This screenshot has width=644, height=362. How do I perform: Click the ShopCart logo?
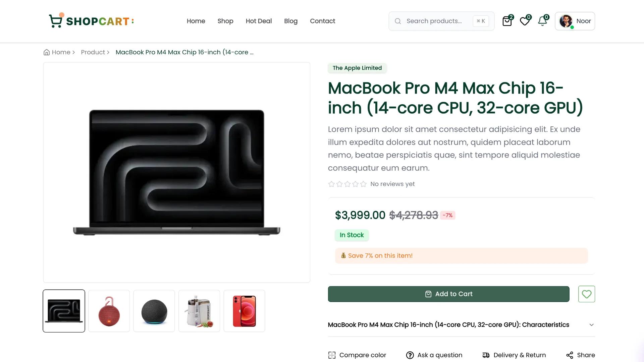[x=91, y=20]
